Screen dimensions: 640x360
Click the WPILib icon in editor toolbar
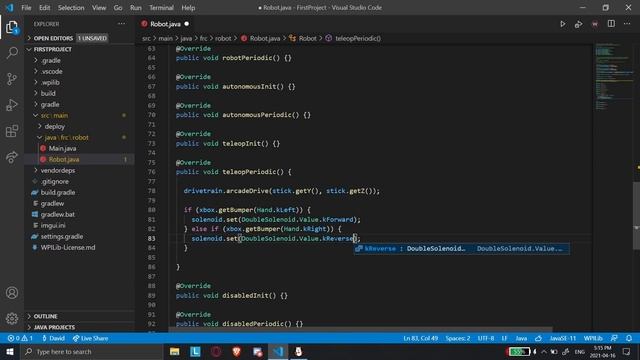[595, 24]
